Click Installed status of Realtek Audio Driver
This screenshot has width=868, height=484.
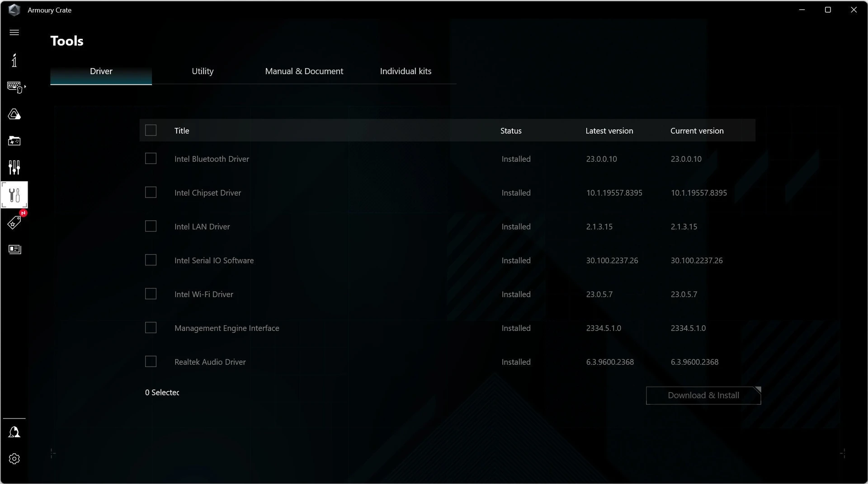pos(516,362)
